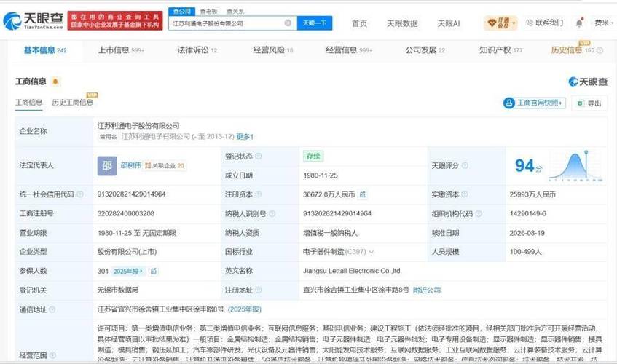Screen dimensions: 617x364
Task: Click 更多1 former names link
Action: [x=245, y=137]
